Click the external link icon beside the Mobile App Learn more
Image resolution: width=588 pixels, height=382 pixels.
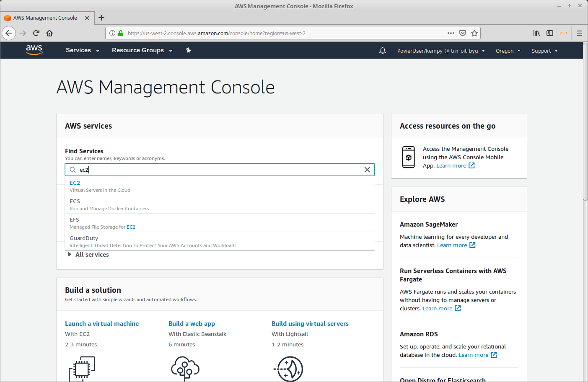coord(471,165)
